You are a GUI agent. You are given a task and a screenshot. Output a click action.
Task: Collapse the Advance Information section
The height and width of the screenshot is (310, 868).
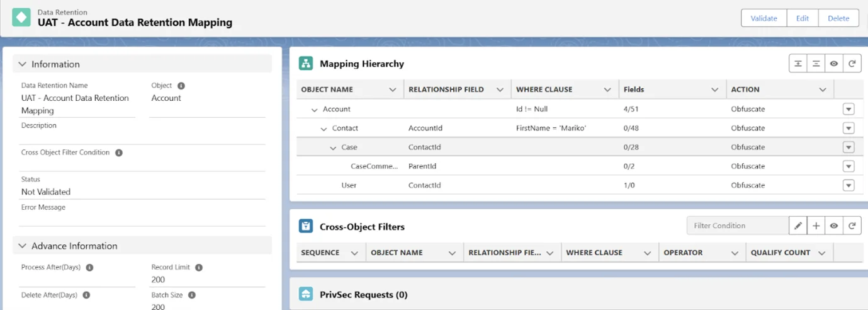point(23,246)
